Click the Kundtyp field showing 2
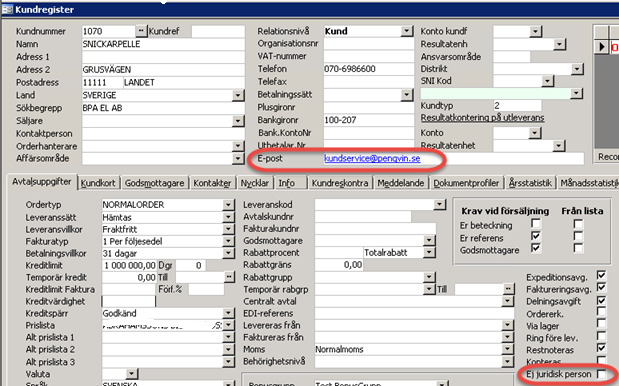The image size is (619, 386). 517,105
